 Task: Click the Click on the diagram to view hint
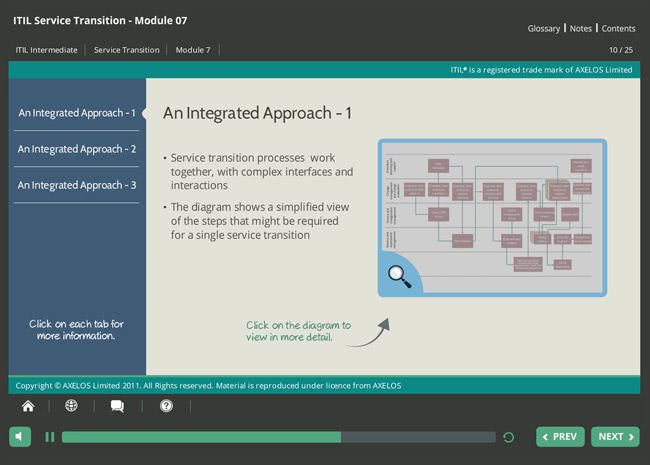pos(298,331)
